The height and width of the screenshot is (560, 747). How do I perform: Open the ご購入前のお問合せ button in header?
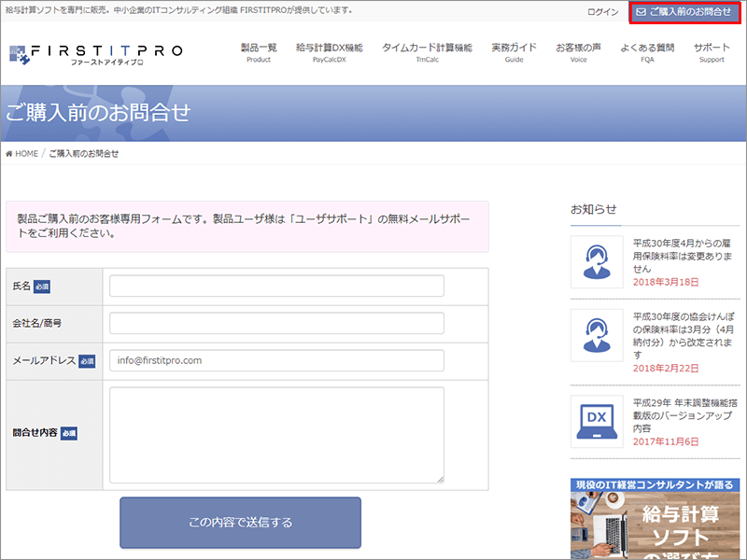(684, 12)
